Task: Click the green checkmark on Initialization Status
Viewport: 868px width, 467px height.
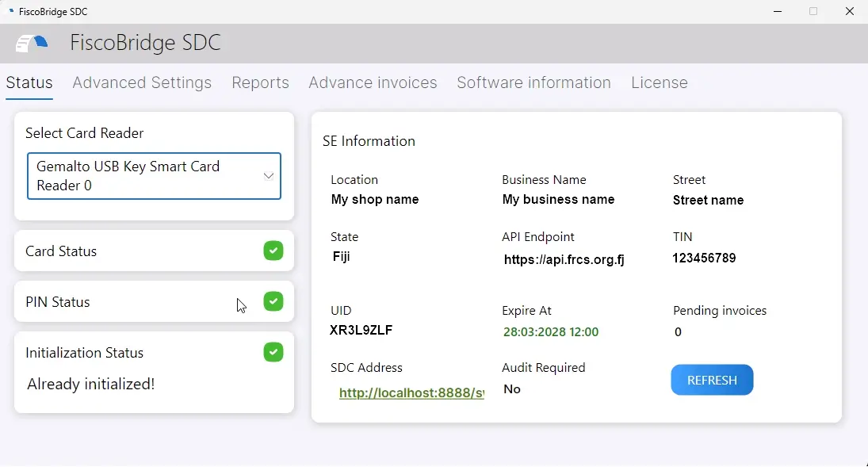Action: (273, 352)
